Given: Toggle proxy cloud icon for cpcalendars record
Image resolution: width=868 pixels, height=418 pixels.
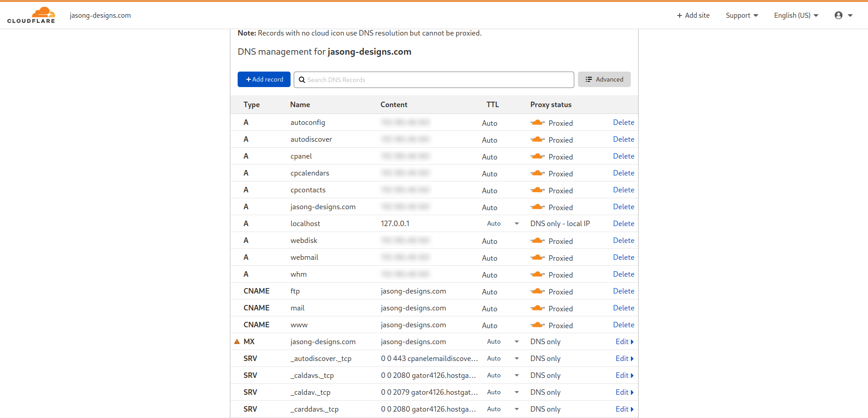Looking at the screenshot, I should 537,173.
